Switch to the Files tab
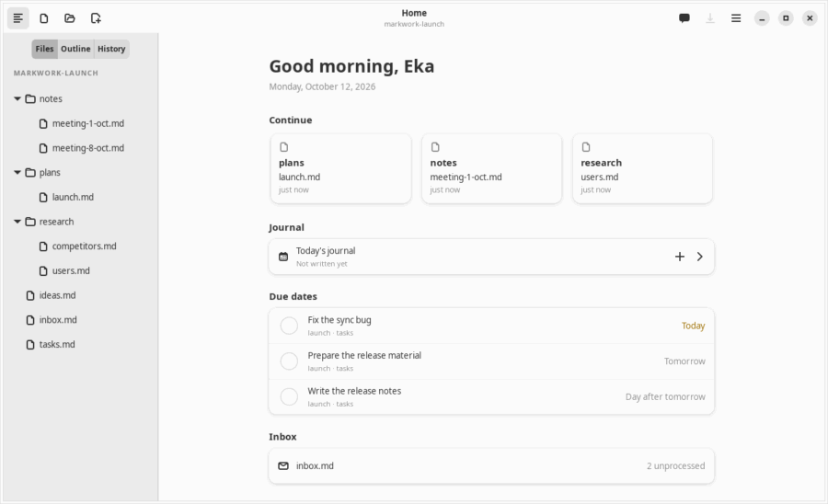This screenshot has width=828, height=504. click(44, 49)
